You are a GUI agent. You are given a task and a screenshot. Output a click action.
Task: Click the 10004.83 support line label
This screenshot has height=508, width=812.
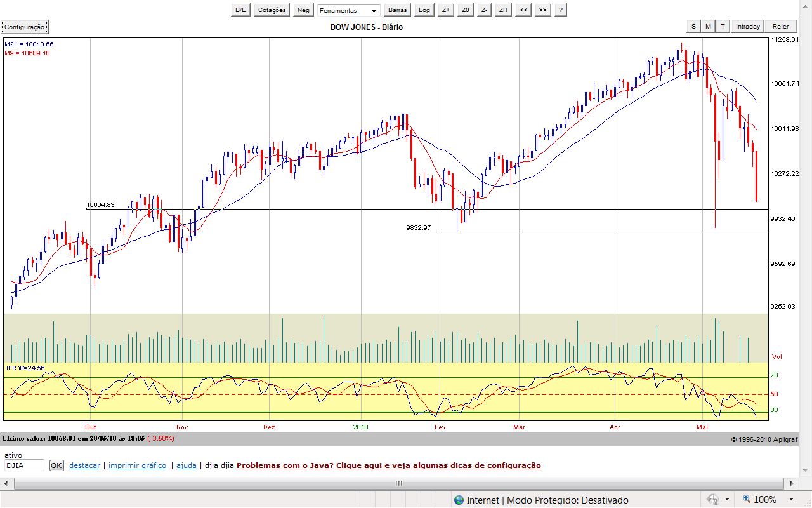click(x=100, y=205)
